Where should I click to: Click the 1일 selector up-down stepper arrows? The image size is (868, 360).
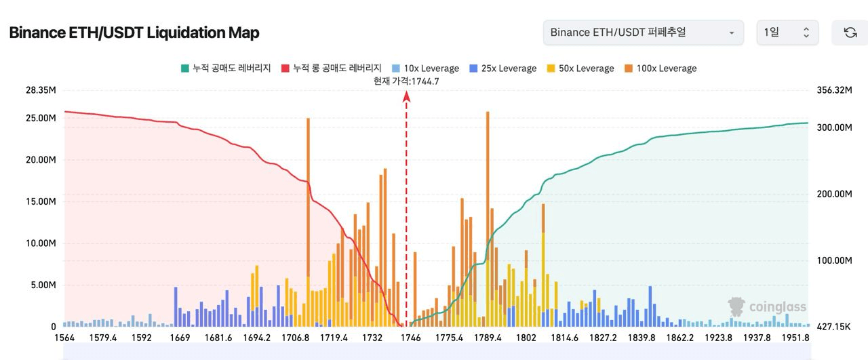click(x=806, y=33)
